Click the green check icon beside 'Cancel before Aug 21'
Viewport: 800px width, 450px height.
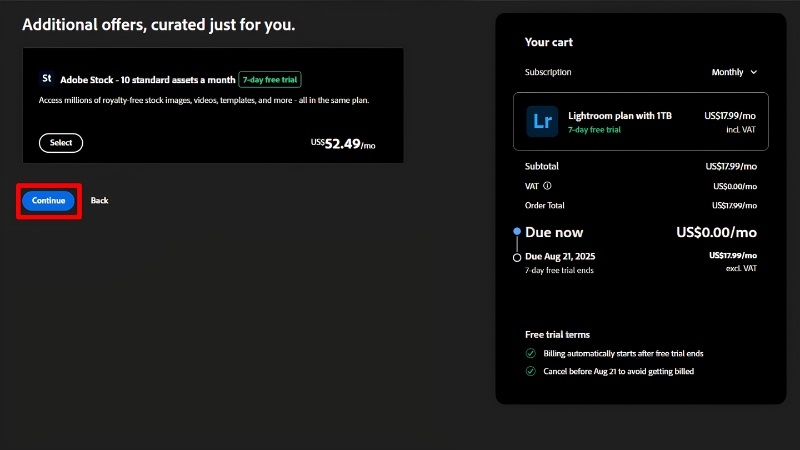pyautogui.click(x=531, y=371)
